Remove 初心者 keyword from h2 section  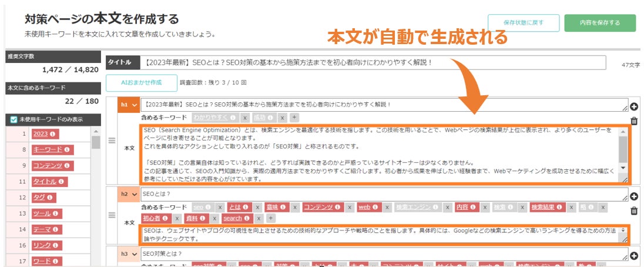[177, 219]
